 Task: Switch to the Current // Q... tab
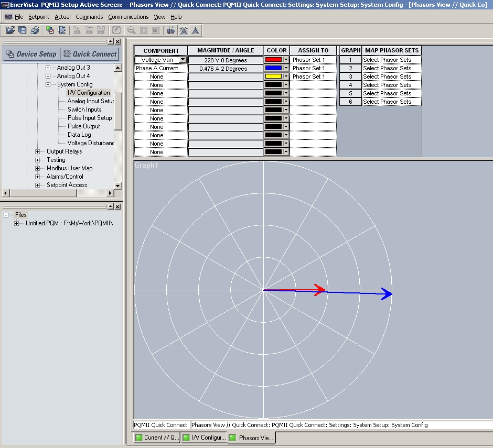point(157,438)
